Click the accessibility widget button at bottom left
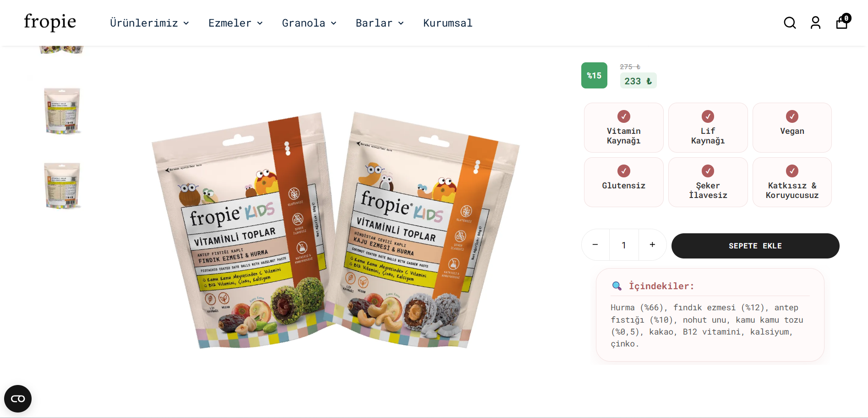Screen dimensions: 868x418 pyautogui.click(x=18, y=399)
